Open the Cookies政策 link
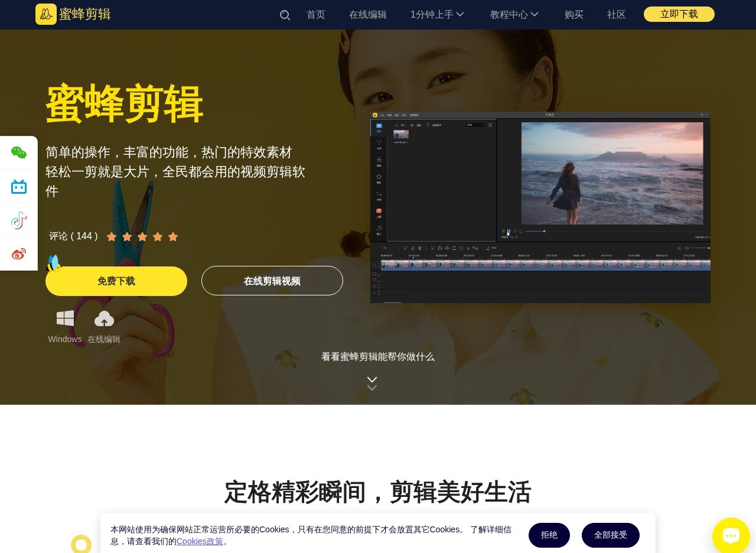 (x=200, y=541)
